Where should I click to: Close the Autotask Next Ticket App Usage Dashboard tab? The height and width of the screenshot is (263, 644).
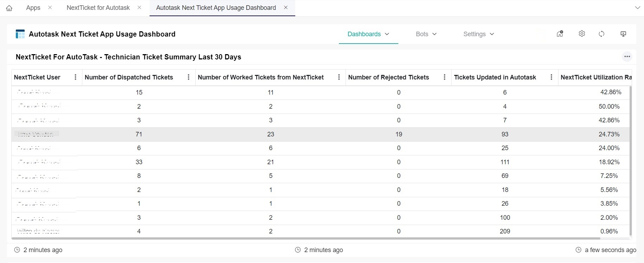coord(286,7)
